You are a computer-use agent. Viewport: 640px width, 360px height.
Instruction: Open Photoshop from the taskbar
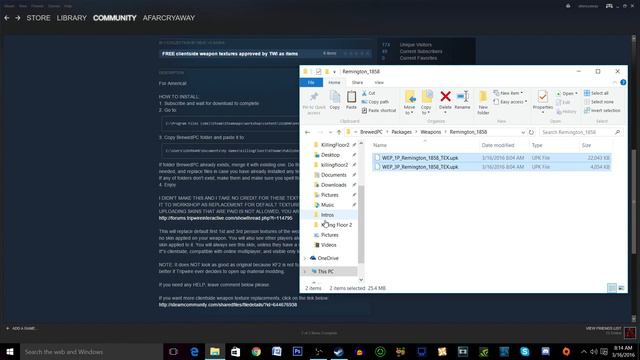pyautogui.click(x=297, y=351)
